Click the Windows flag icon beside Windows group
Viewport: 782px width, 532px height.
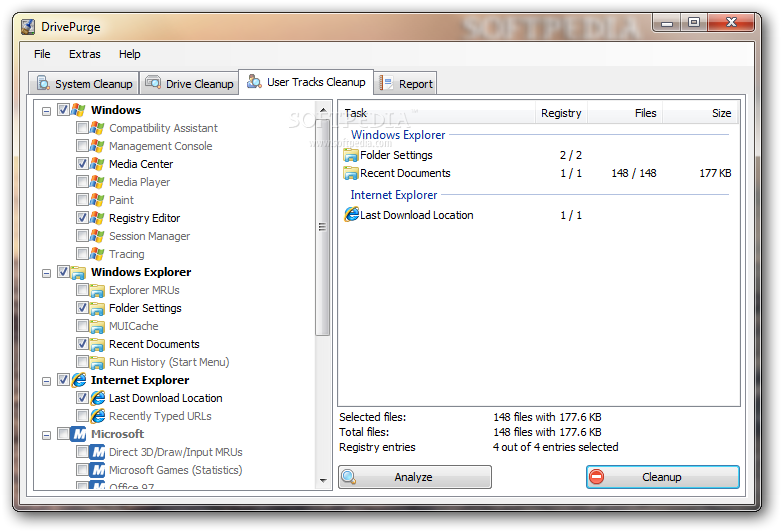point(78,110)
